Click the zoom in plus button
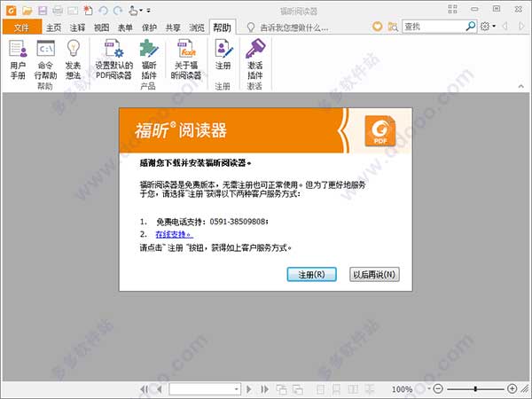The width and height of the screenshot is (532, 399). 512,389
